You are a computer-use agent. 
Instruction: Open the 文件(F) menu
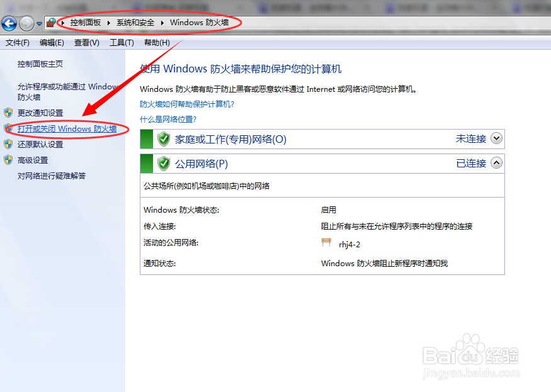[17, 42]
